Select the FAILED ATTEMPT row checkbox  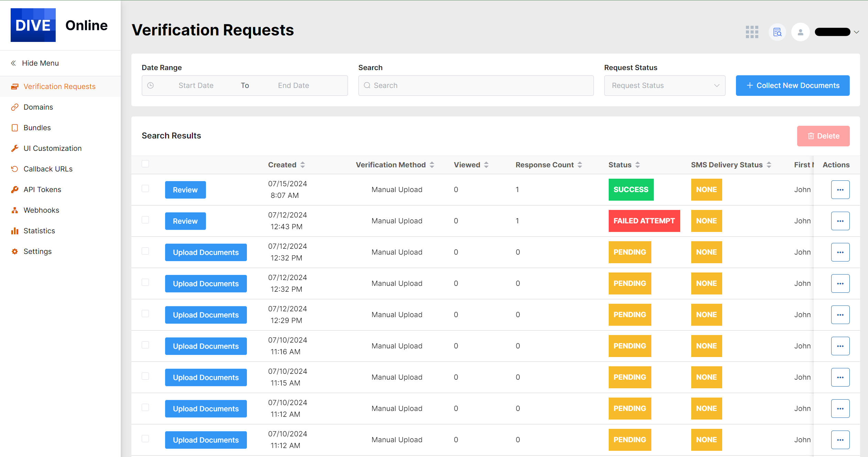point(145,220)
